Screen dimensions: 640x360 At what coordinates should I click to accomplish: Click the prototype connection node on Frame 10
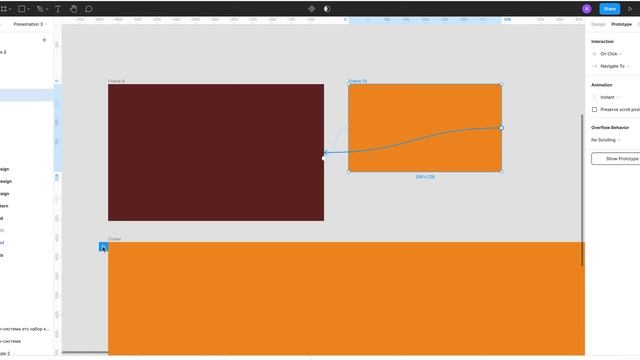(x=502, y=128)
